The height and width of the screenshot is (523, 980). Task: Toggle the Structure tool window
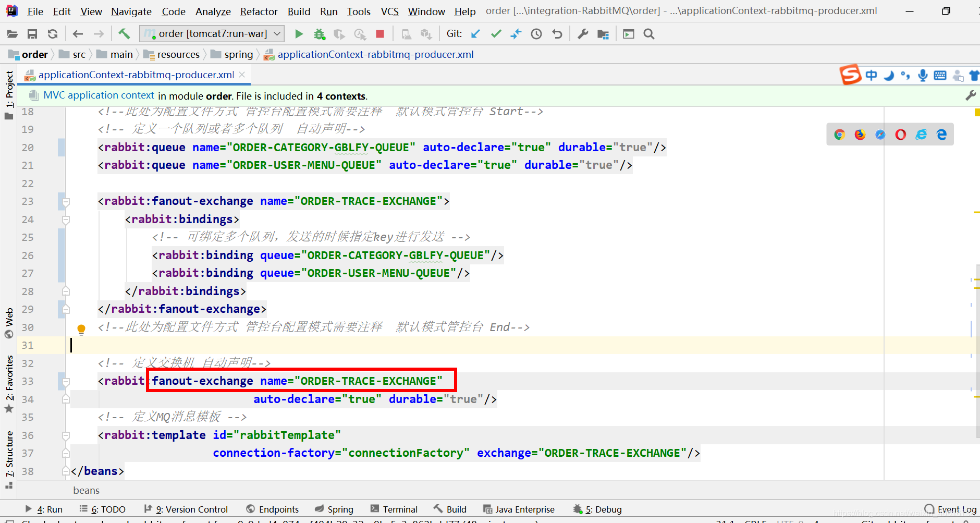[x=9, y=460]
